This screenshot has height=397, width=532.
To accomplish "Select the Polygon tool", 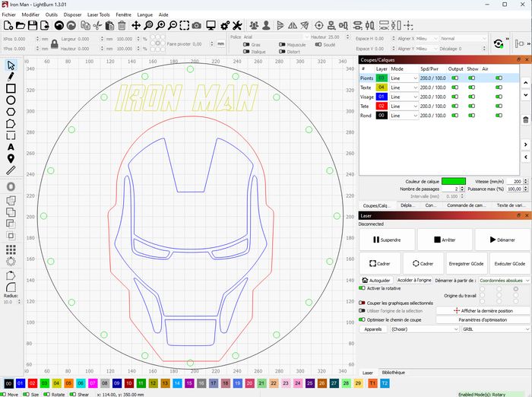I will point(11,112).
